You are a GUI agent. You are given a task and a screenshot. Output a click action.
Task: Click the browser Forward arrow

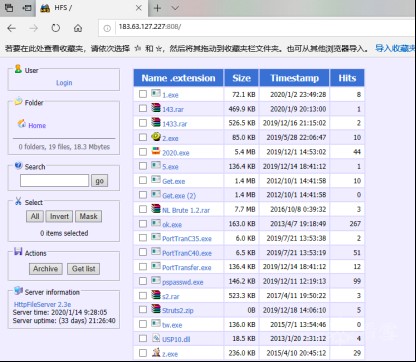(x=33, y=28)
